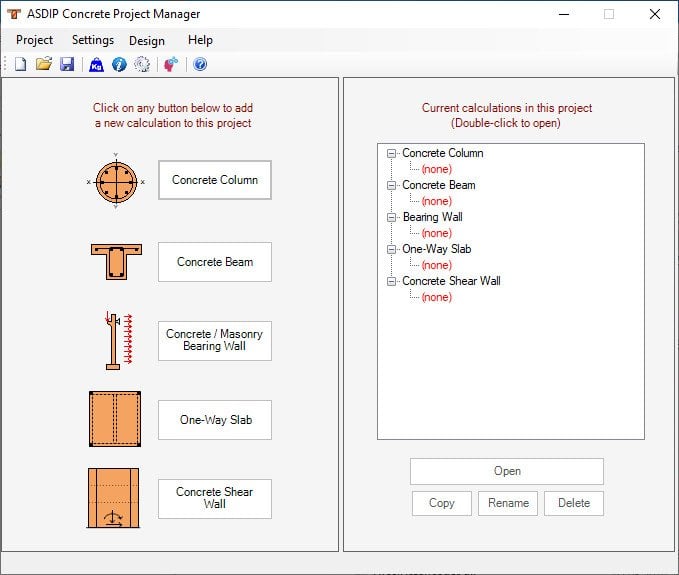Click the Save project floppy disk icon
The width and height of the screenshot is (679, 575).
click(67, 65)
